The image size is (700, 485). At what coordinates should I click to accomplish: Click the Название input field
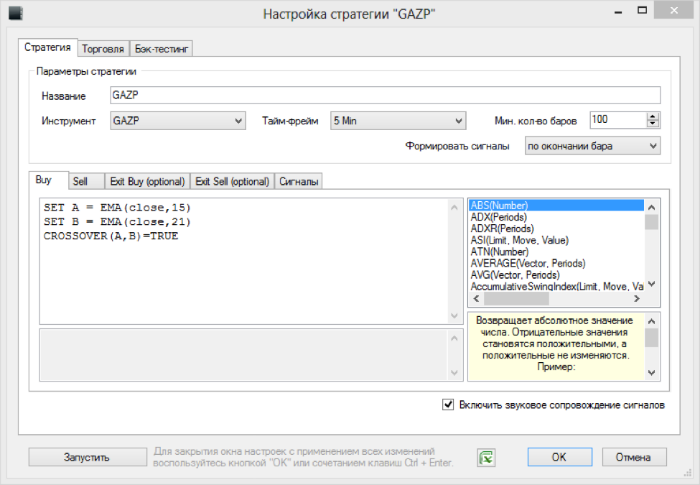(385, 95)
